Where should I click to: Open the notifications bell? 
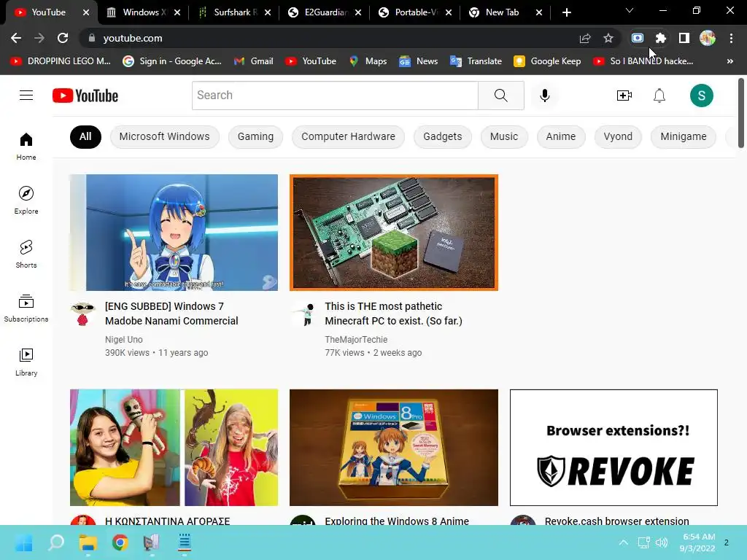(x=659, y=96)
